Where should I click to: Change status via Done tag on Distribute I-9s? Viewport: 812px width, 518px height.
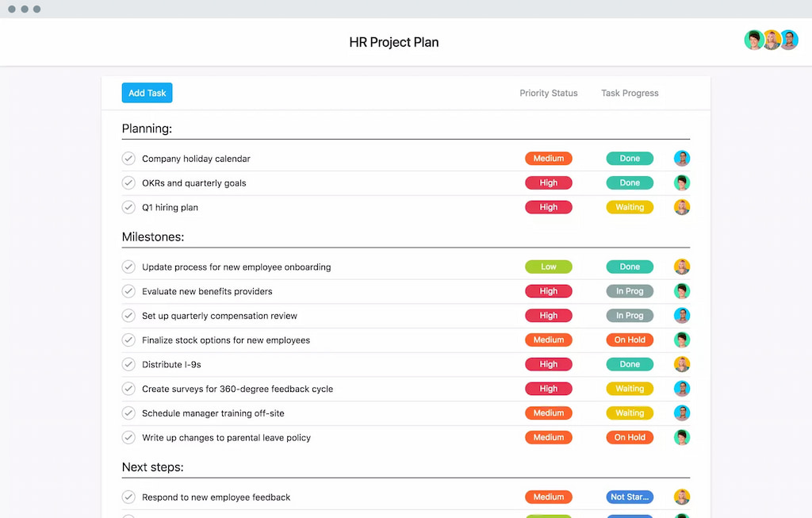[630, 364]
